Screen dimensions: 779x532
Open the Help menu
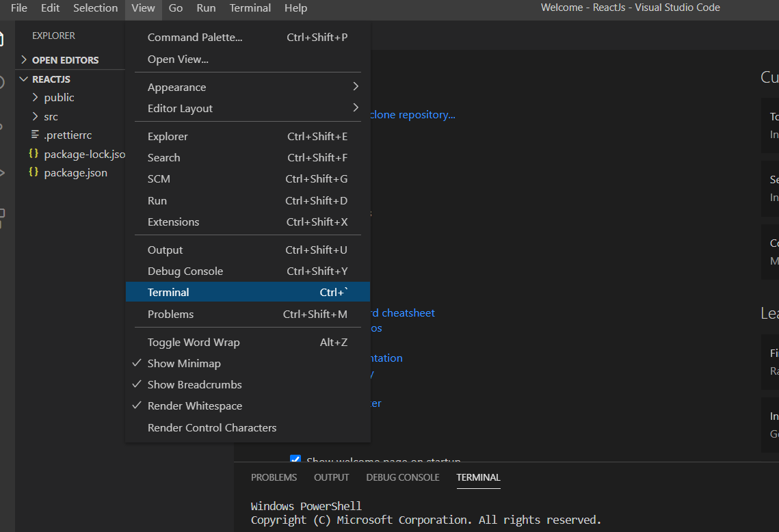[295, 8]
